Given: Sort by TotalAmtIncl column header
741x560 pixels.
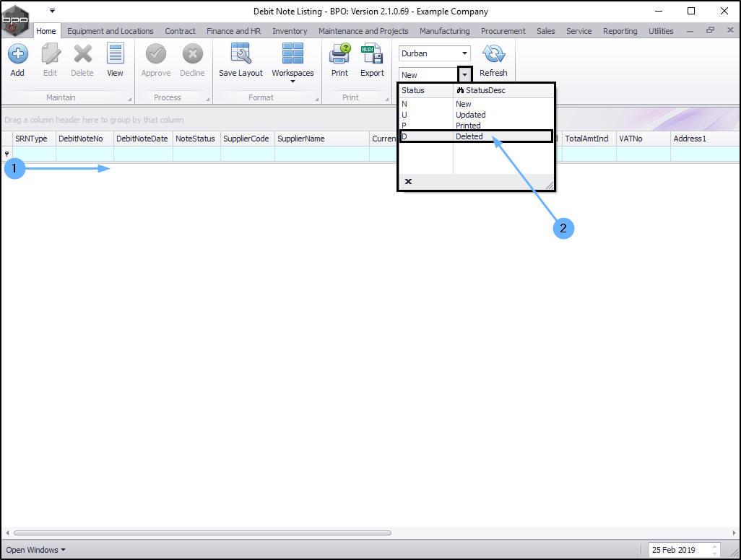Looking at the screenshot, I should click(589, 139).
